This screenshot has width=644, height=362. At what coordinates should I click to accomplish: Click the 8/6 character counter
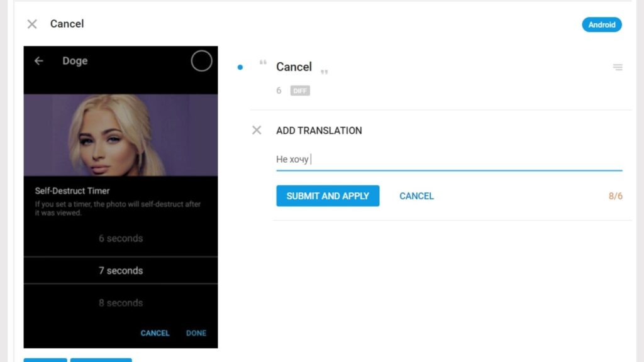(615, 196)
